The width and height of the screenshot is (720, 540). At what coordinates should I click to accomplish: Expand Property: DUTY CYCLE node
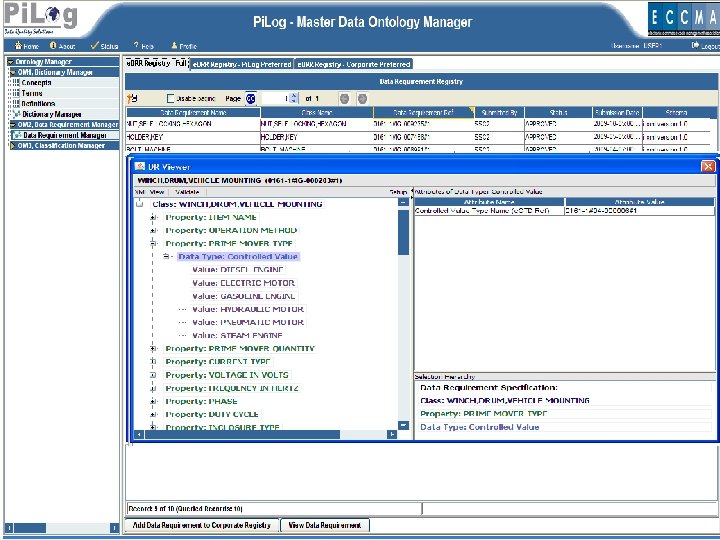153,414
